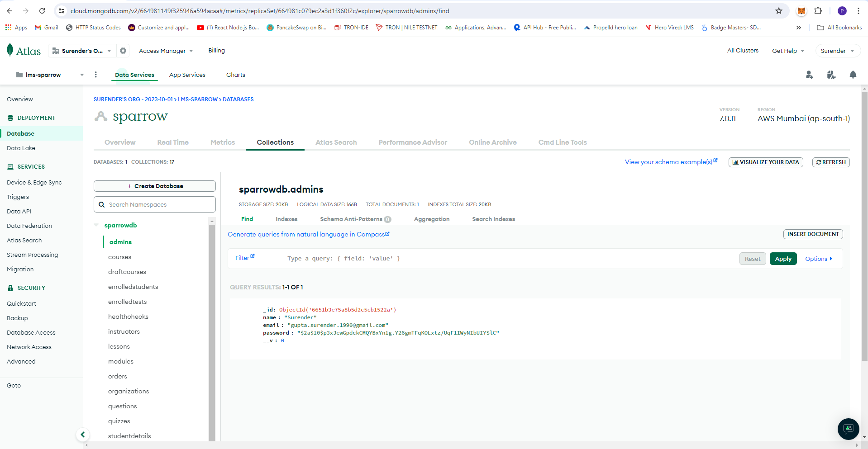Open Chrome three-dot menu
Viewport: 868px width, 449px height.
coord(858,11)
